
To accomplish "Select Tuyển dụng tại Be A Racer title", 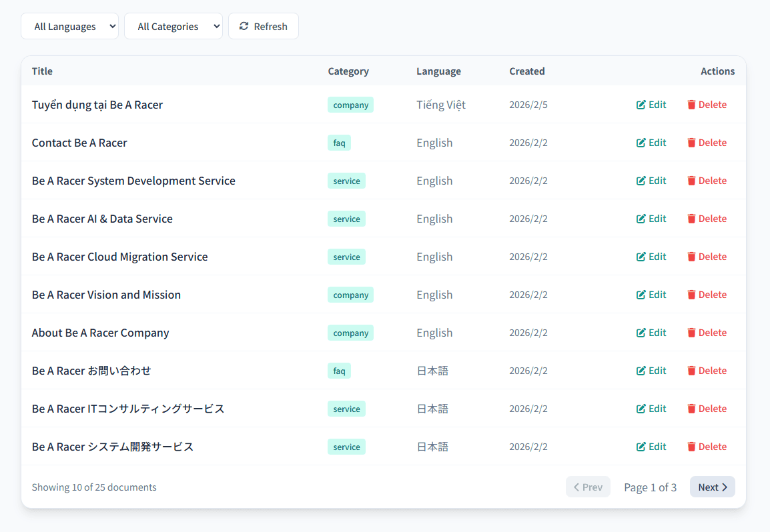I will click(97, 105).
